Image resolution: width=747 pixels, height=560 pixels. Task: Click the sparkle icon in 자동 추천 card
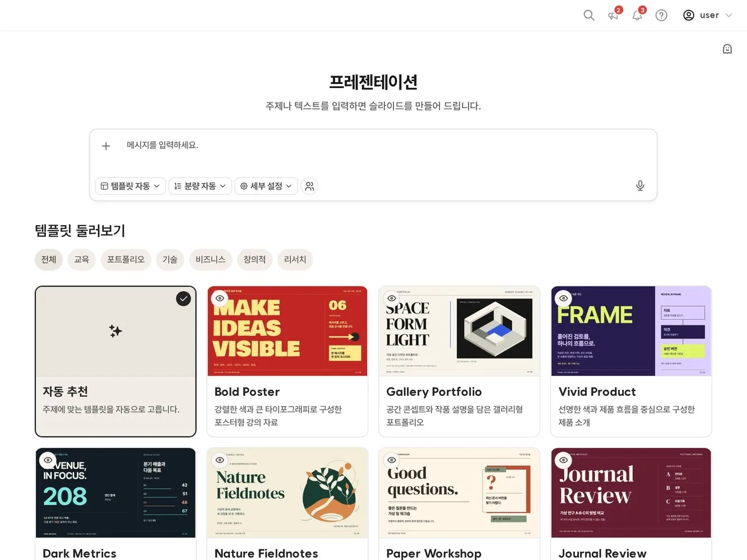115,331
